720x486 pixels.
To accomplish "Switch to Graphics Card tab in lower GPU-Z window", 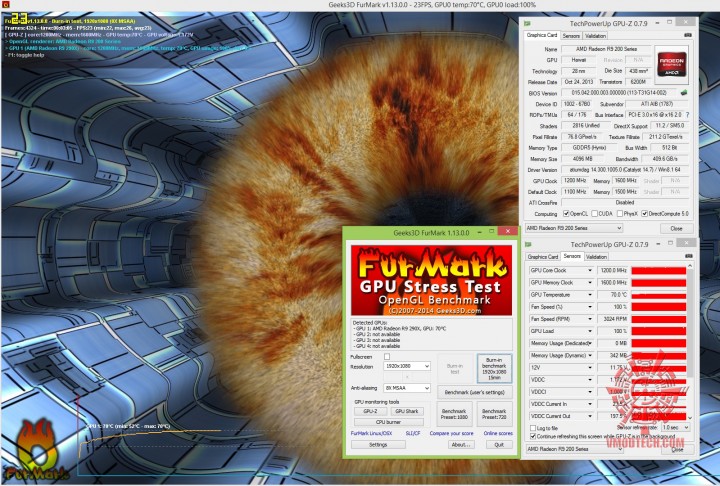I will (x=543, y=257).
